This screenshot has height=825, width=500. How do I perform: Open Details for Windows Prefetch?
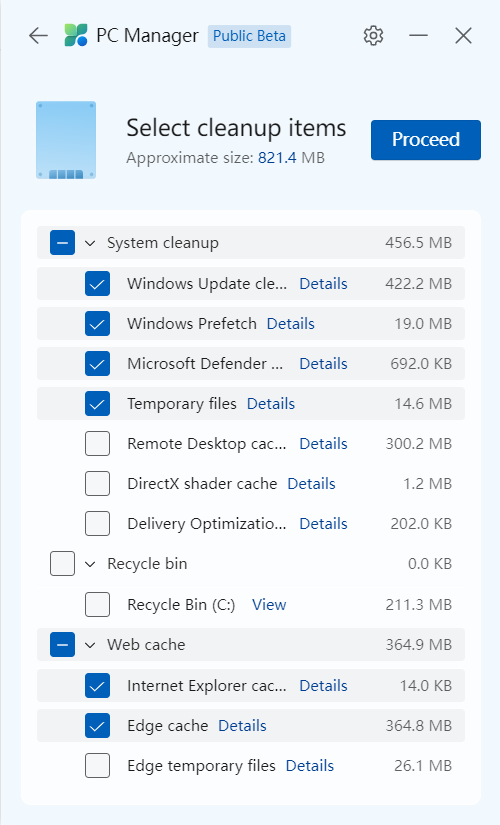pyautogui.click(x=291, y=324)
